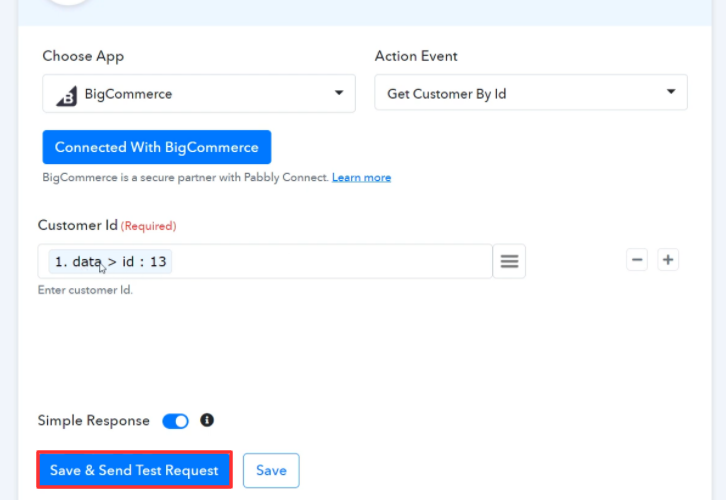
Task: Click the Connected With BigCommerce button
Action: 156,147
